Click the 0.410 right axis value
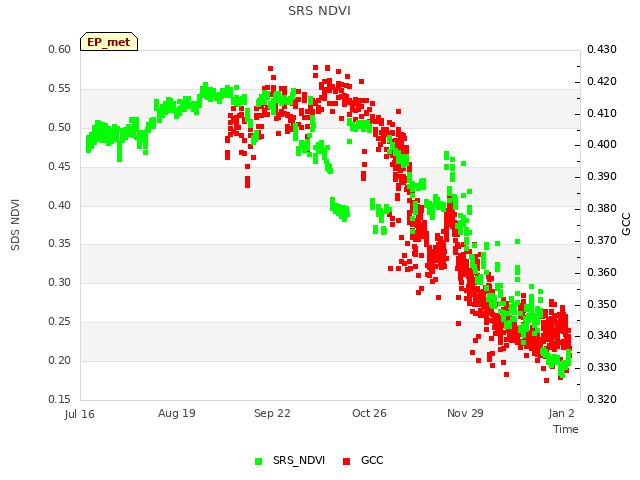This screenshot has height=480, width=640. 602,113
